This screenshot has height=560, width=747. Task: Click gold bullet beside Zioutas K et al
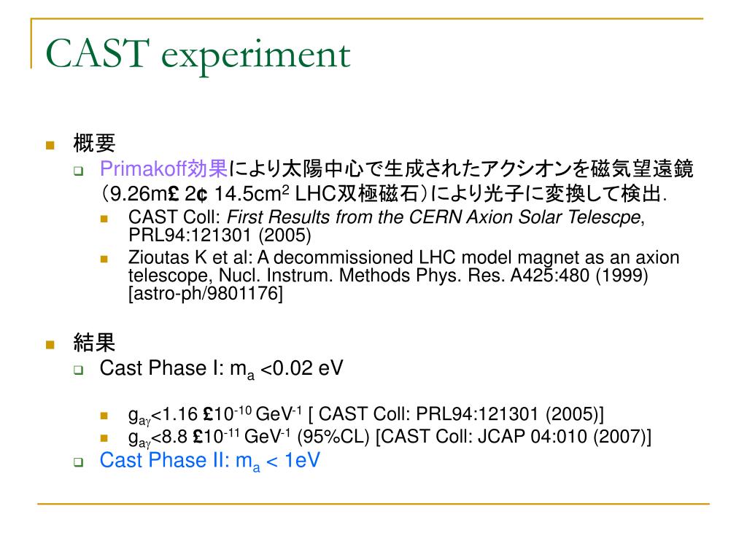click(104, 259)
